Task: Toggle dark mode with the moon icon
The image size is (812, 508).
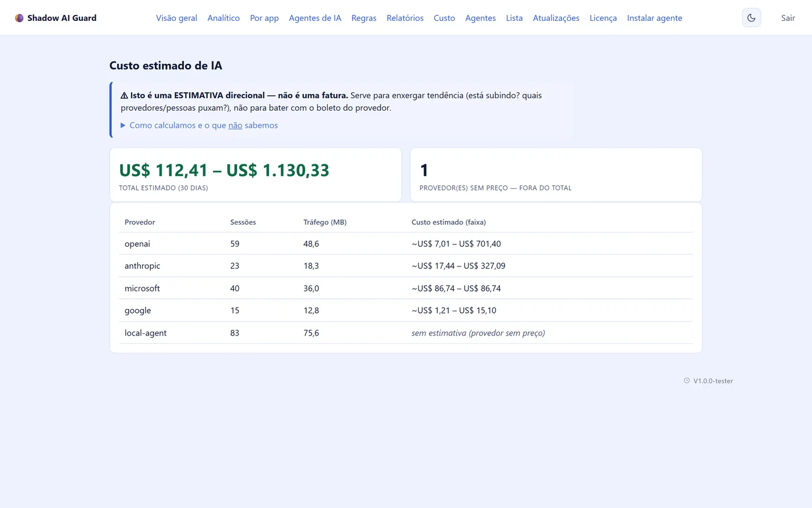Action: point(751,18)
